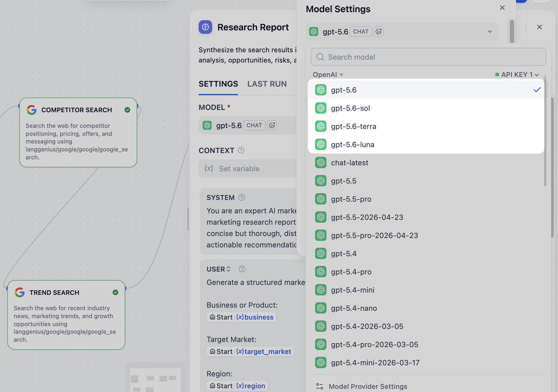Click the Search model input field
The height and width of the screenshot is (392, 558).
428,57
